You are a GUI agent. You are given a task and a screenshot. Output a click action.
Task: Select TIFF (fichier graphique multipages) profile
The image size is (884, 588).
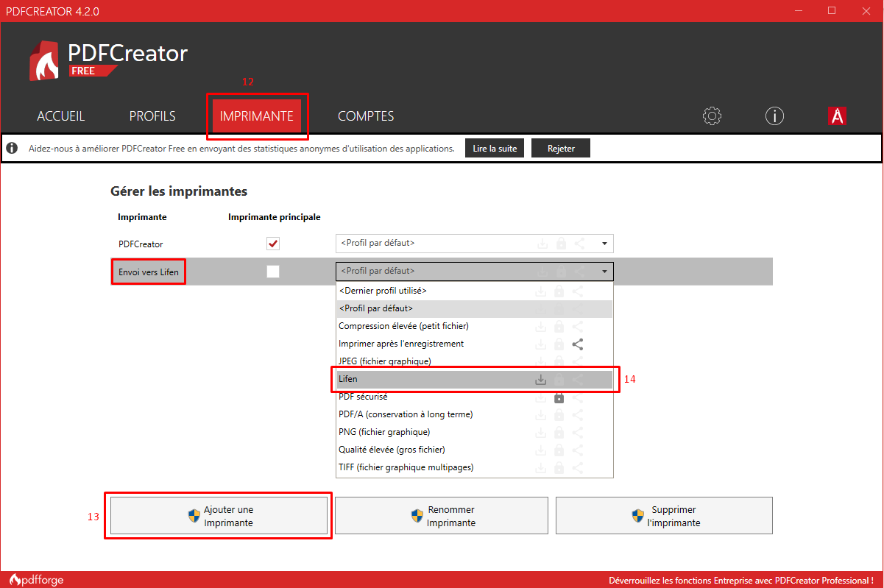click(x=475, y=467)
